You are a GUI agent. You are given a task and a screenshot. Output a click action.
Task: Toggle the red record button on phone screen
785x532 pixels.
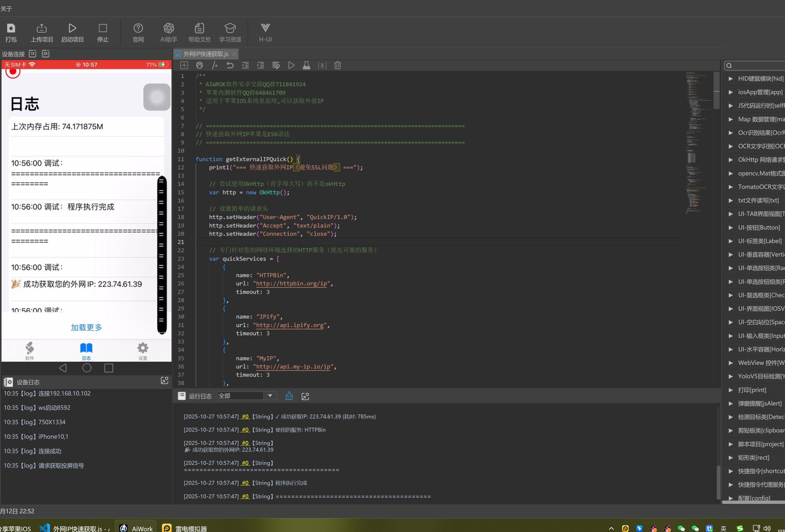(13, 72)
